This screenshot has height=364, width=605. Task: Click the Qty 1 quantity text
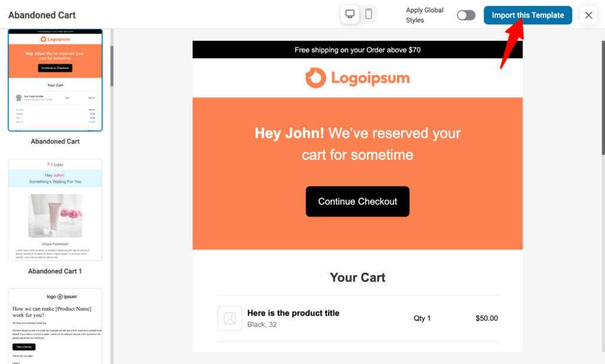tap(422, 318)
